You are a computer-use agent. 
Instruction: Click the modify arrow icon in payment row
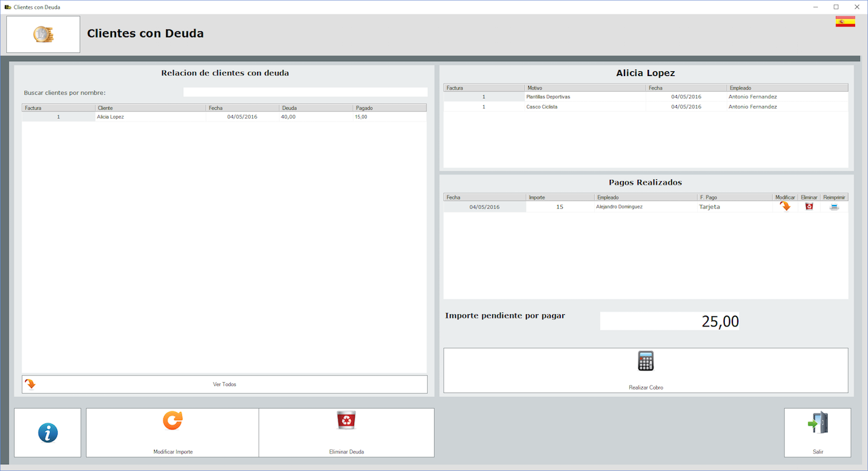click(x=785, y=206)
